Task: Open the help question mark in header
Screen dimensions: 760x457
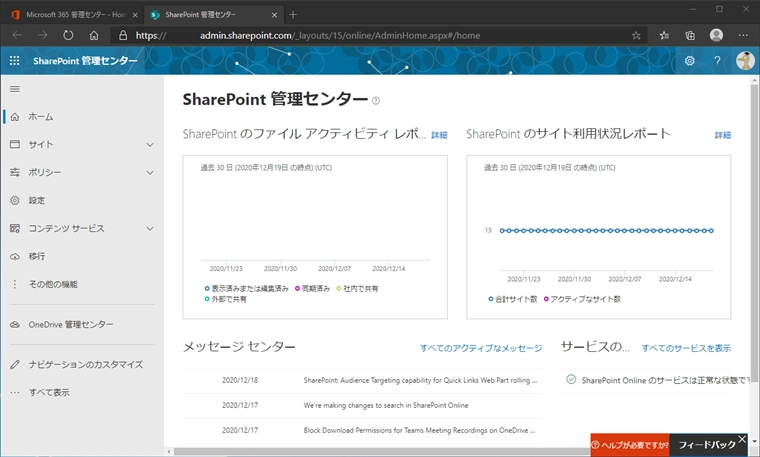Action: pyautogui.click(x=717, y=61)
